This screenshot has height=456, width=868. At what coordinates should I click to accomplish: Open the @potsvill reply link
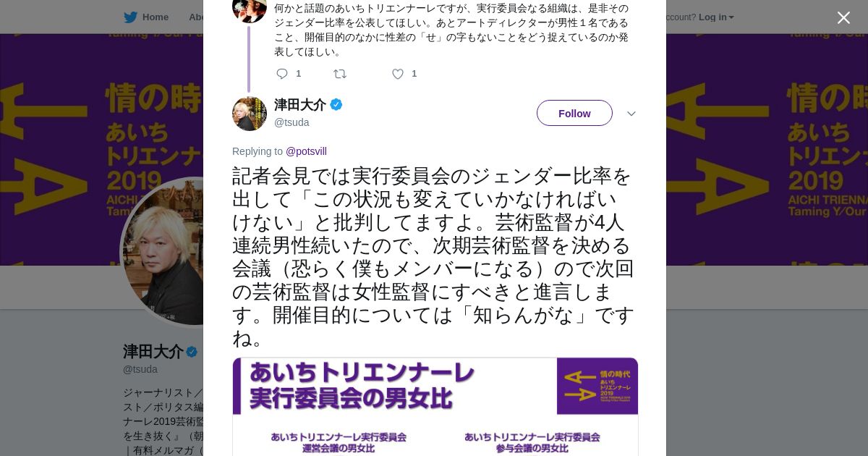click(x=306, y=151)
